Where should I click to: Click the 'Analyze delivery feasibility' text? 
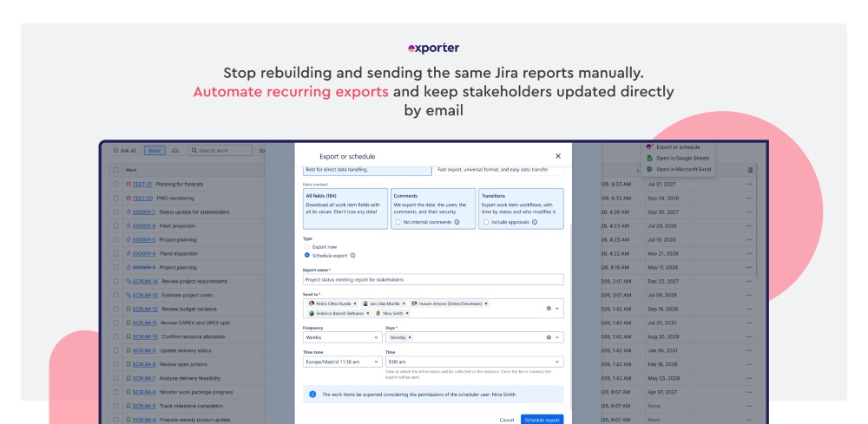[190, 378]
